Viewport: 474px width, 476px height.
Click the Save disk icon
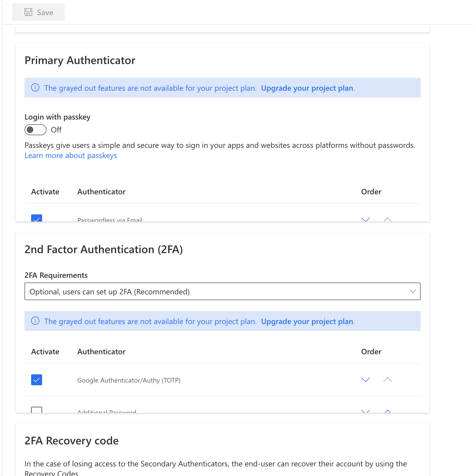pyautogui.click(x=28, y=12)
